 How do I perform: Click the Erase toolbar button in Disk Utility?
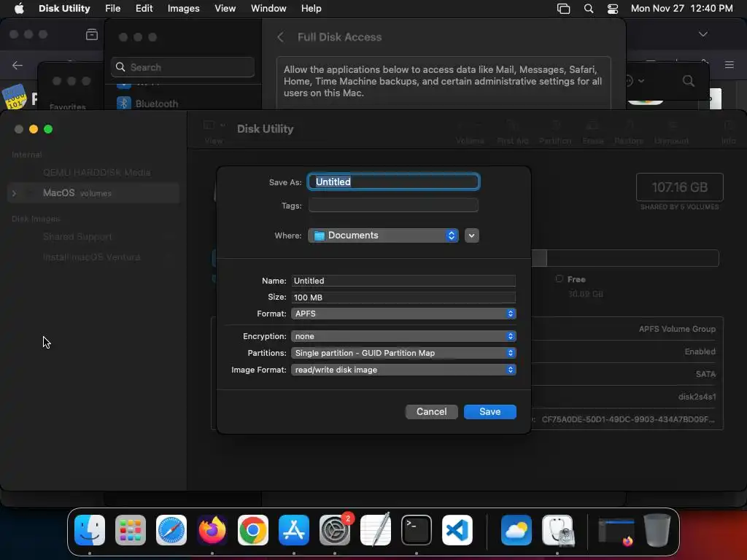[x=592, y=132]
